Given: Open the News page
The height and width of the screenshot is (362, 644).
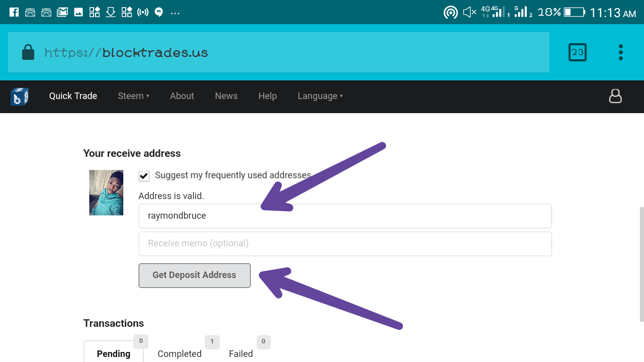Looking at the screenshot, I should click(x=226, y=96).
